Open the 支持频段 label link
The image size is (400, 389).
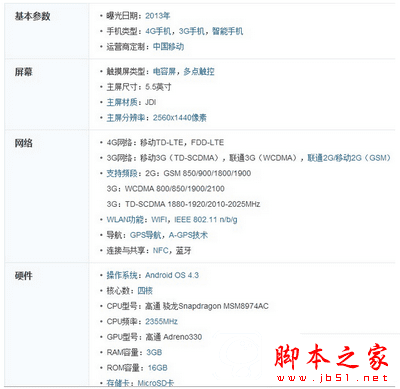[x=122, y=173]
